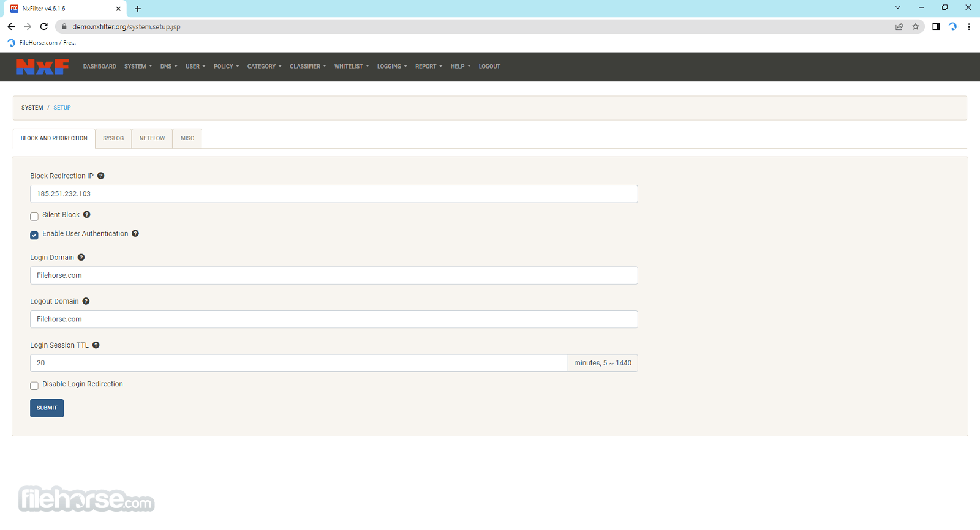Screen dimensions: 980x530
Task: Open FileHorse.com bookmark in bookmarks bar
Action: click(x=42, y=43)
